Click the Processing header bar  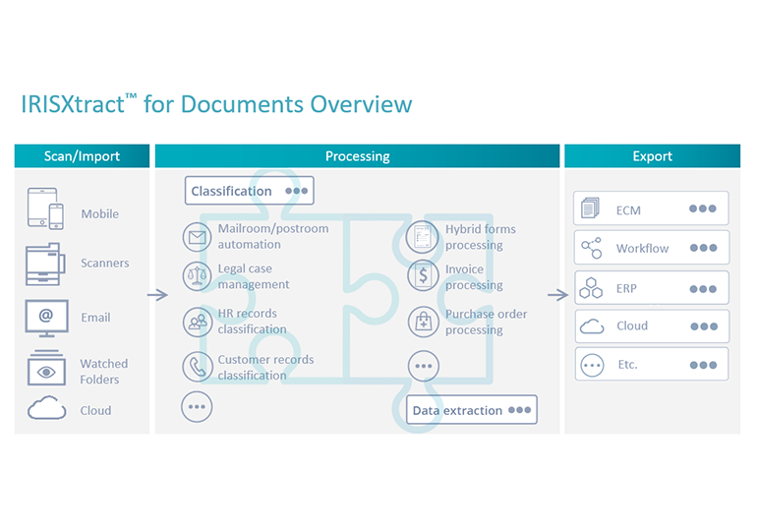[357, 156]
